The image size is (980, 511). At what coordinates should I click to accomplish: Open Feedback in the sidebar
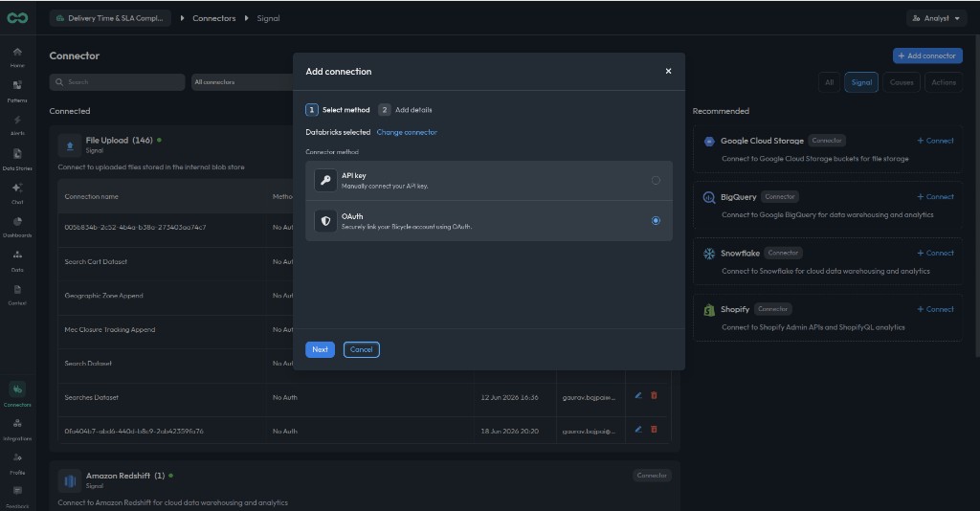[17, 497]
